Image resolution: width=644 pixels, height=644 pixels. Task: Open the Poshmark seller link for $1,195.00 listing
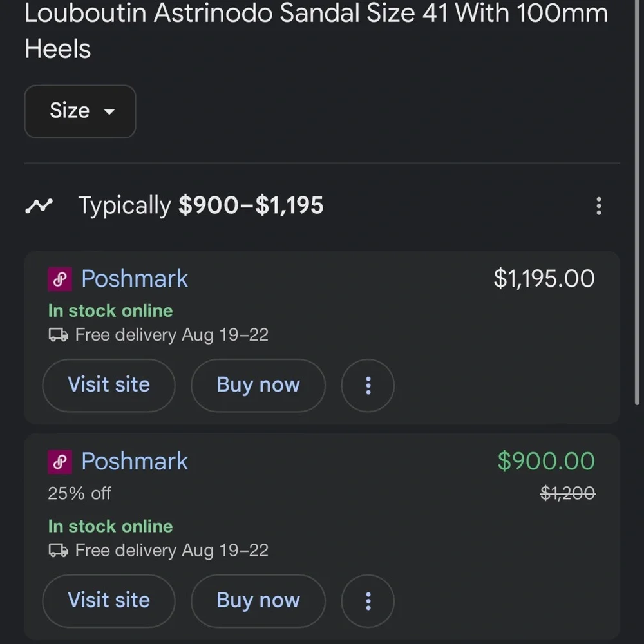(x=135, y=279)
